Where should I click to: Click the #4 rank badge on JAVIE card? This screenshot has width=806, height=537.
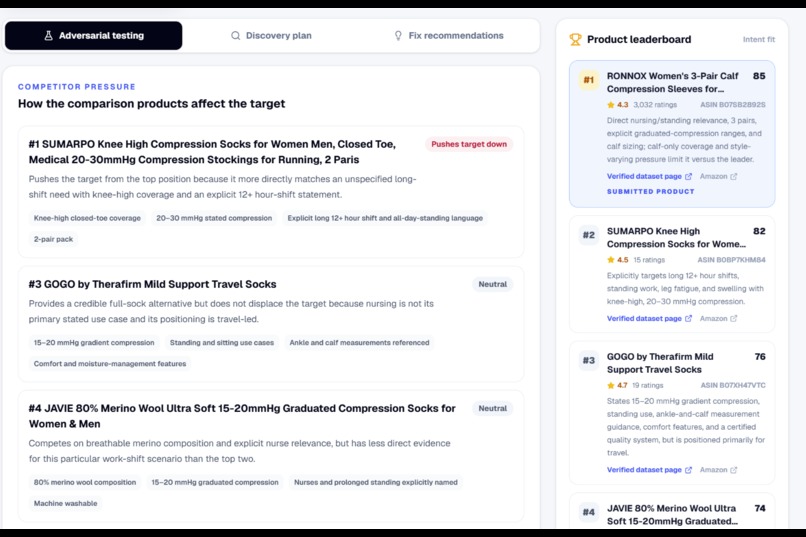click(x=589, y=512)
